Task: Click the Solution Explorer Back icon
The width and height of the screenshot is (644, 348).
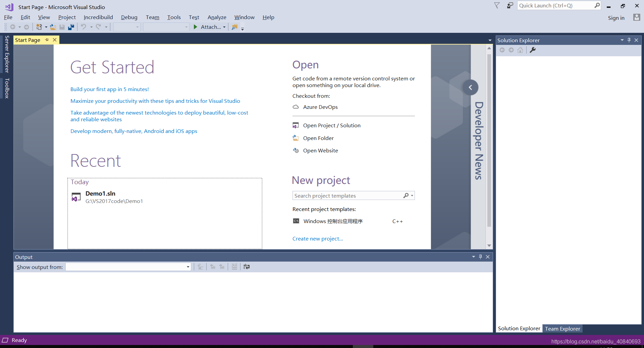Action: (x=502, y=50)
